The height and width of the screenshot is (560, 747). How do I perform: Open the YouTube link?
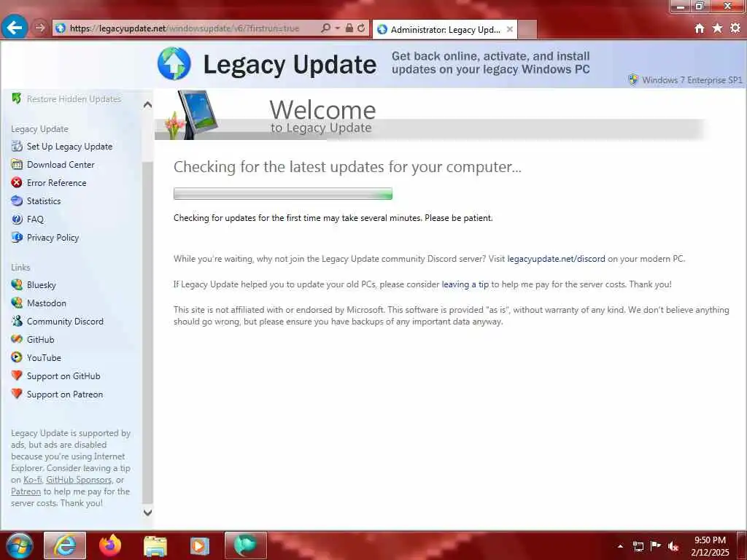[44, 357]
